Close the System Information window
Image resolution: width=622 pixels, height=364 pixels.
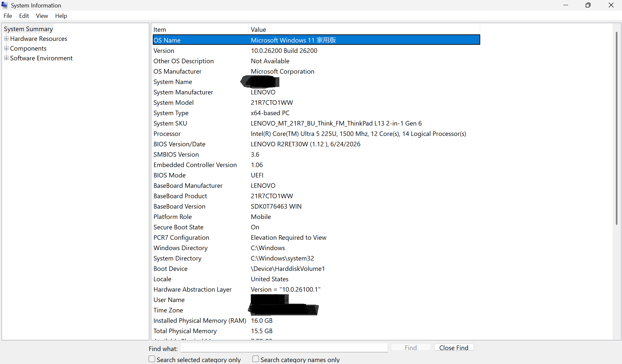[x=611, y=5]
